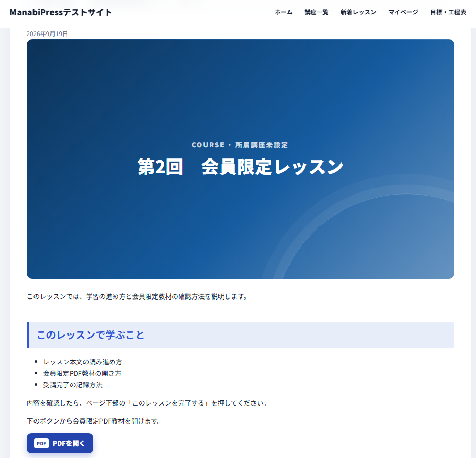Open the 目標・工程表 menu item

point(448,12)
